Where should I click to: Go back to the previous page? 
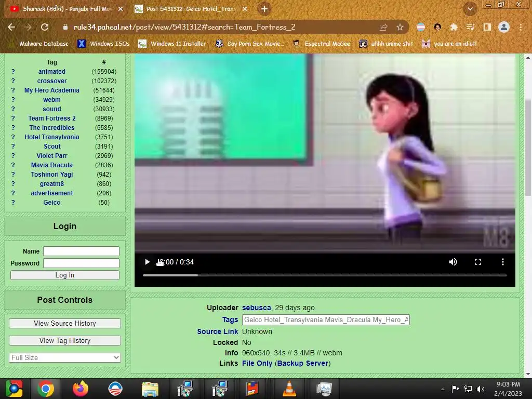pyautogui.click(x=11, y=27)
